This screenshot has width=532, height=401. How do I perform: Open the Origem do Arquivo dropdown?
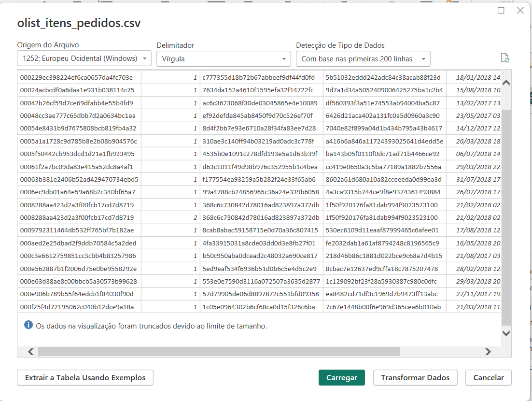coord(84,58)
